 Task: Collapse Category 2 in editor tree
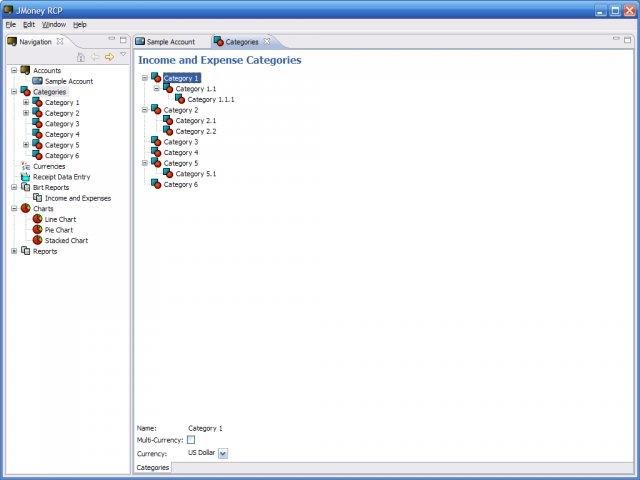pyautogui.click(x=144, y=109)
